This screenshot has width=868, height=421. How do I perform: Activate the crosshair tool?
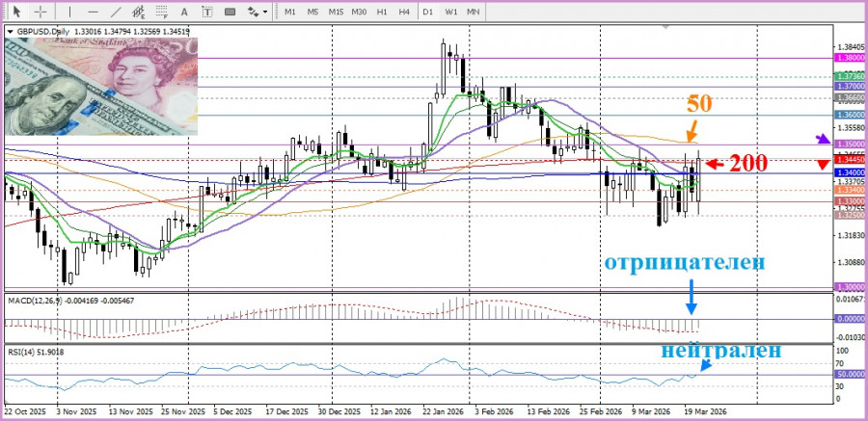[x=40, y=12]
